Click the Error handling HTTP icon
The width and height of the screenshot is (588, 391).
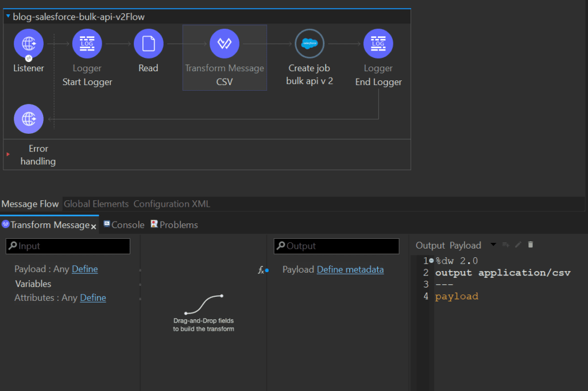pyautogui.click(x=28, y=119)
